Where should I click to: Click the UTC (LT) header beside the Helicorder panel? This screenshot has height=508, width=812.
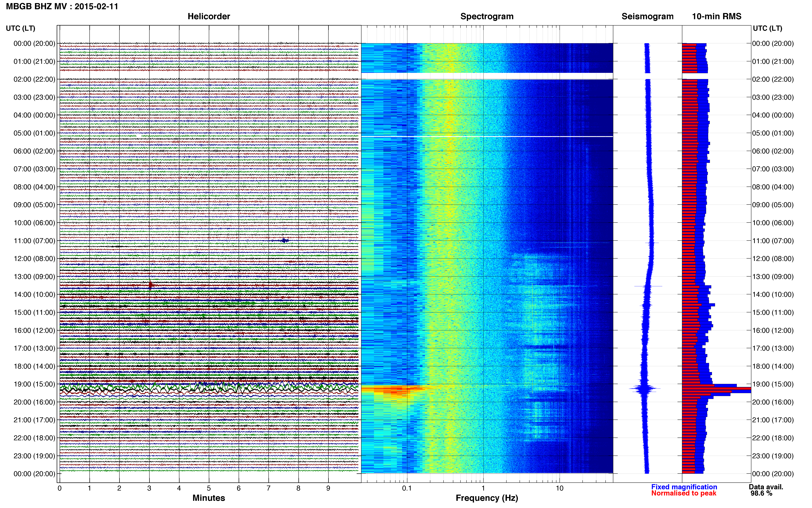[21, 28]
